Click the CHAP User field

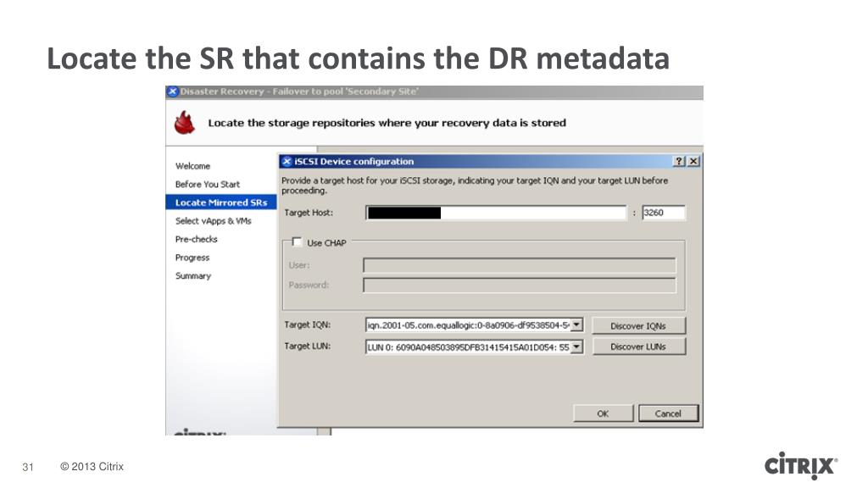click(520, 265)
